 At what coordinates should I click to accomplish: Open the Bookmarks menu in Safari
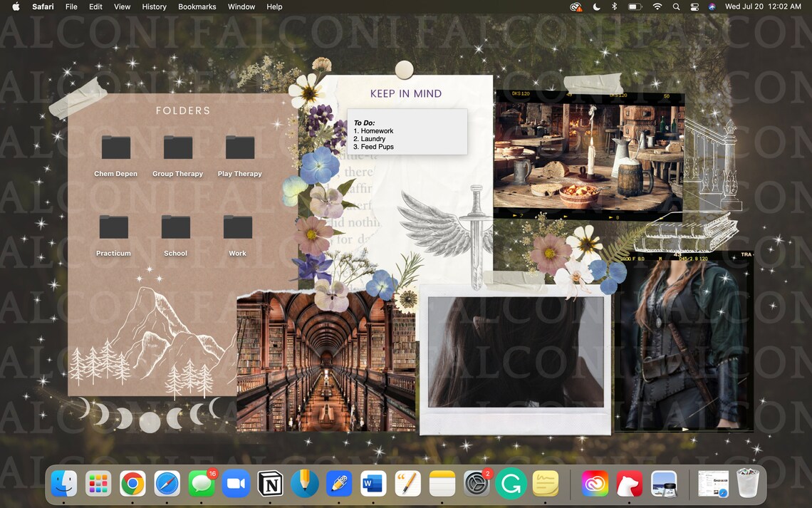197,6
